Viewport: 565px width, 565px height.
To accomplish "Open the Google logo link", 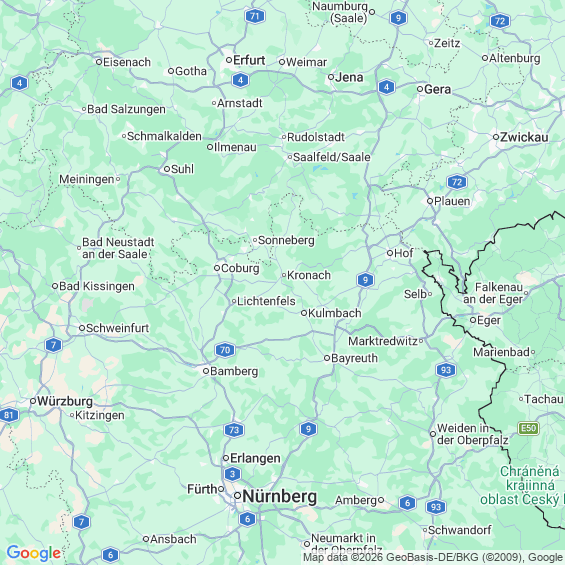I will click(x=34, y=553).
